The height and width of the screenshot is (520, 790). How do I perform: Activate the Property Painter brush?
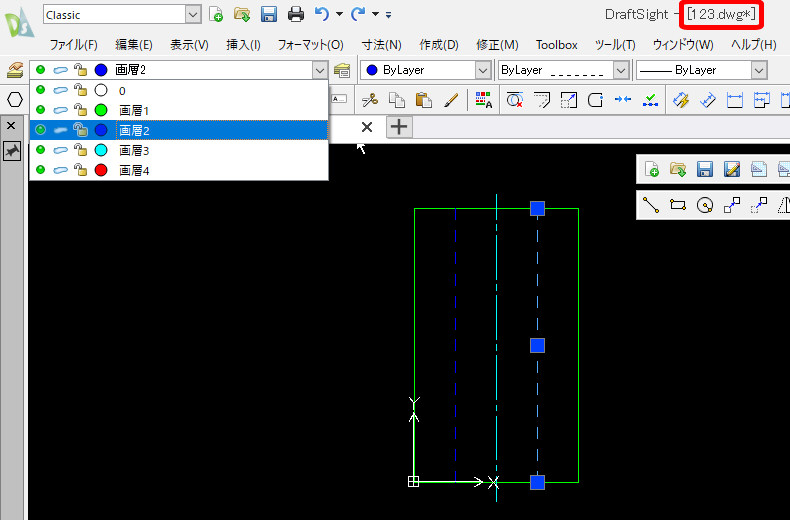point(451,100)
